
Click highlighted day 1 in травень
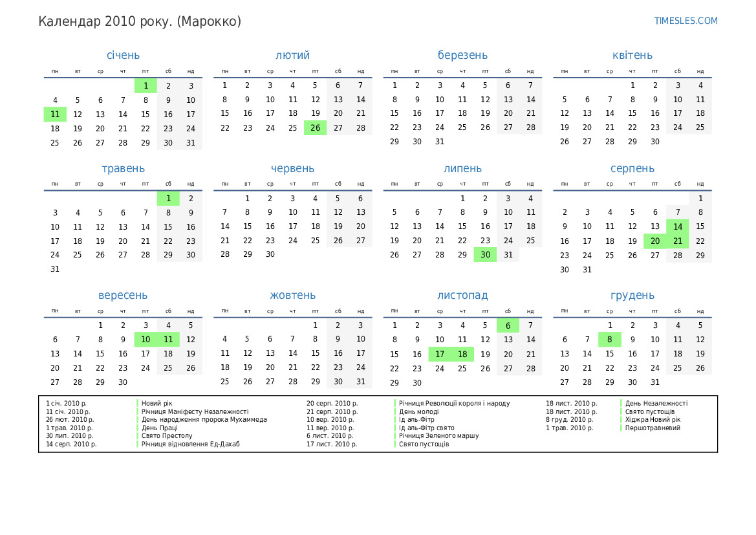click(x=168, y=198)
